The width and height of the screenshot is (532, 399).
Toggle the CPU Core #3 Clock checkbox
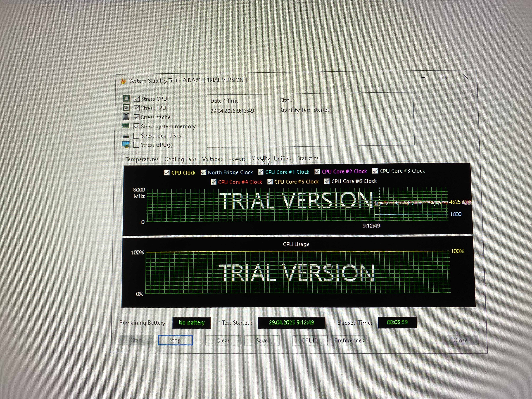point(375,171)
